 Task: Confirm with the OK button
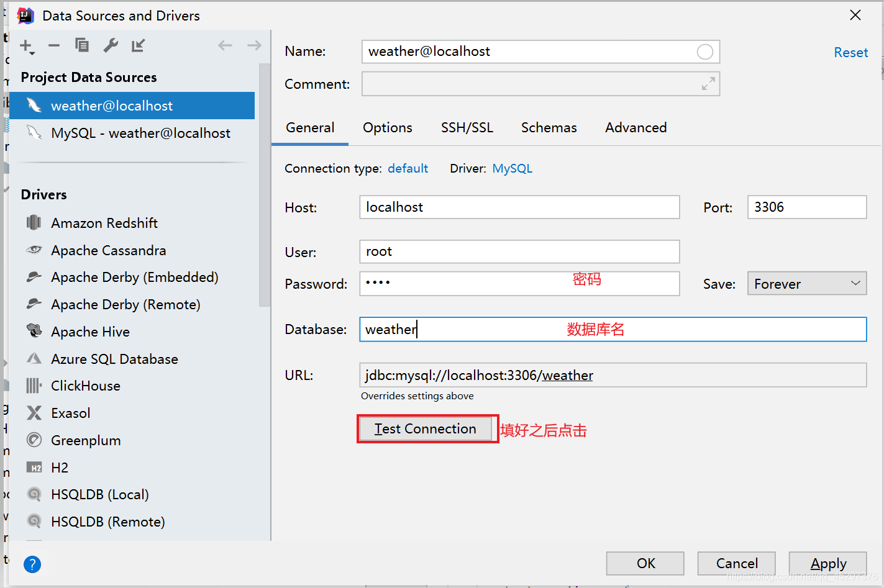tap(645, 563)
